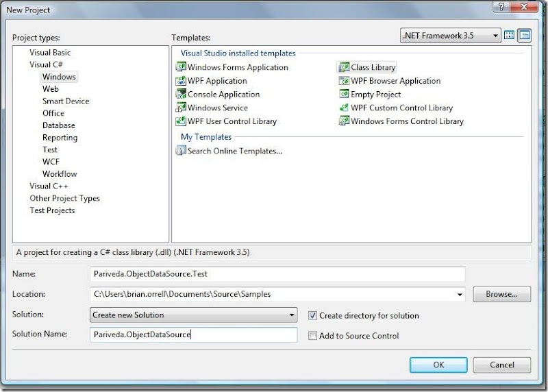Toggle Create directory for solution checkbox
The image size is (548, 392).
pos(312,315)
